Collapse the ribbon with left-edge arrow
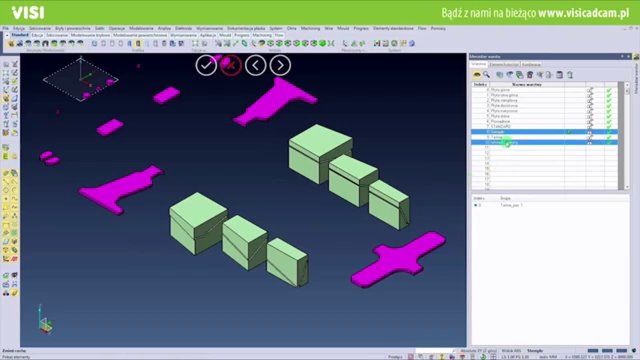 tap(7, 36)
